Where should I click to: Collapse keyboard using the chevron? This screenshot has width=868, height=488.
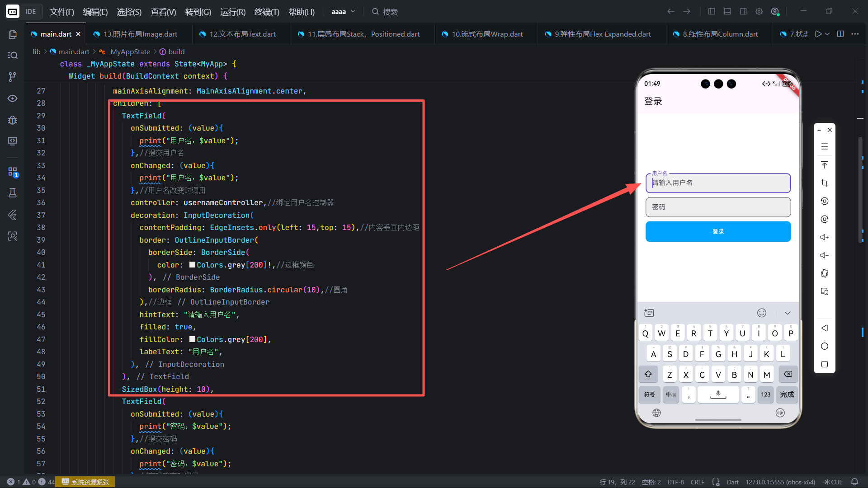coord(788,313)
